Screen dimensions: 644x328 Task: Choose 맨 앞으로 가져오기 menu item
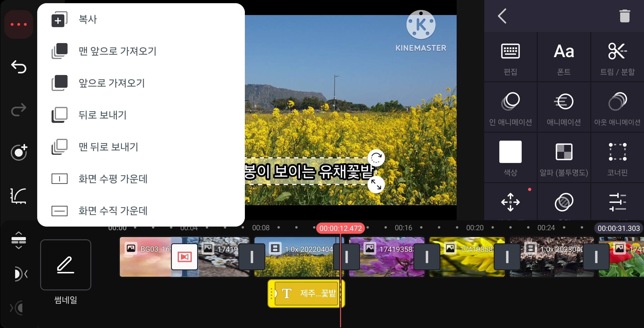coord(117,51)
